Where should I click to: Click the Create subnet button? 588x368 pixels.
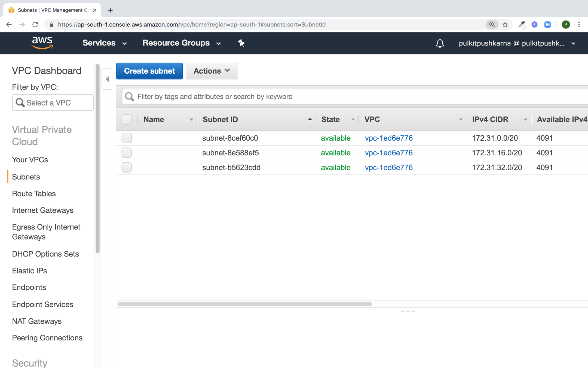(149, 71)
